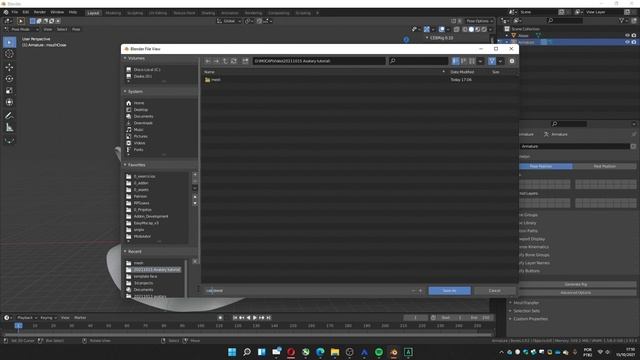640x360 pixels.
Task: Play the animation in timeline
Action: point(255,318)
